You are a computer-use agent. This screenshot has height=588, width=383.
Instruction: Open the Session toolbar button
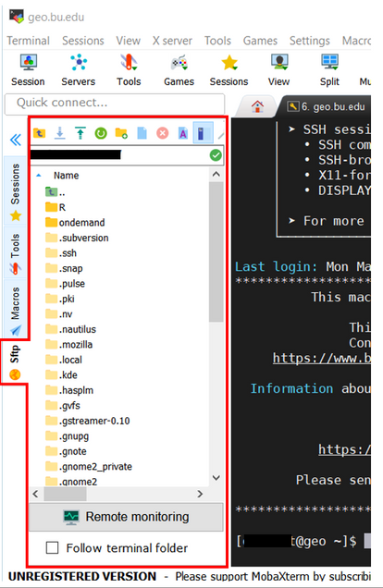[28, 70]
